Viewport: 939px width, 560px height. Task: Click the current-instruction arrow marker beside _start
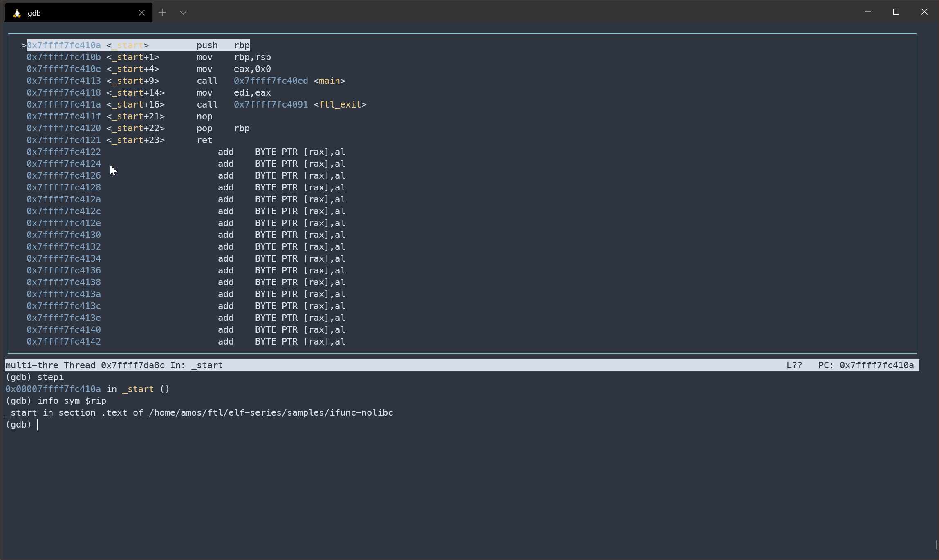click(24, 45)
